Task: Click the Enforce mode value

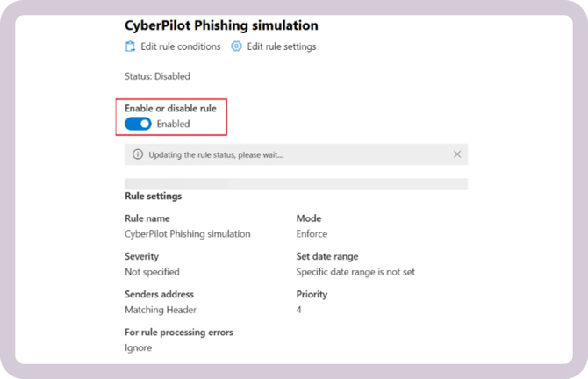Action: (x=312, y=234)
